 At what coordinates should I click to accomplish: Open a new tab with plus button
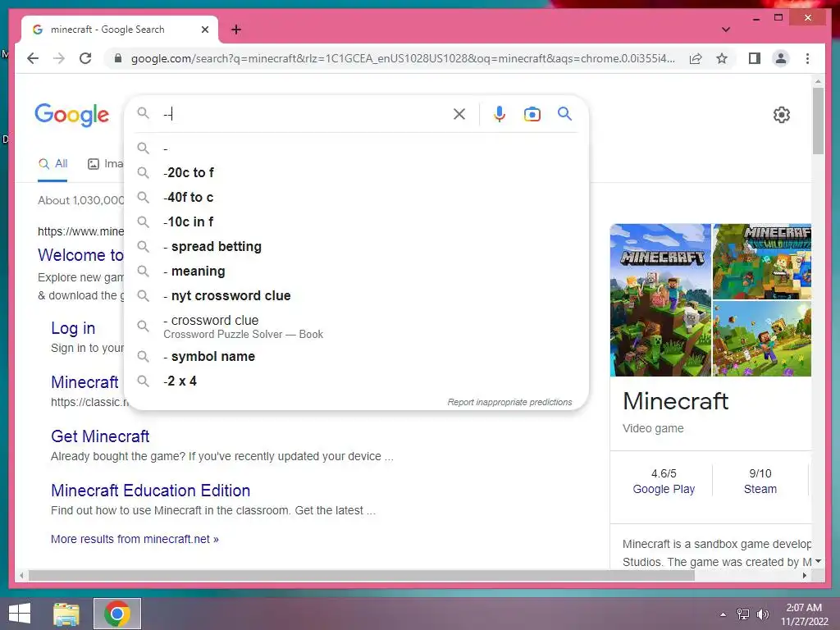coord(236,30)
